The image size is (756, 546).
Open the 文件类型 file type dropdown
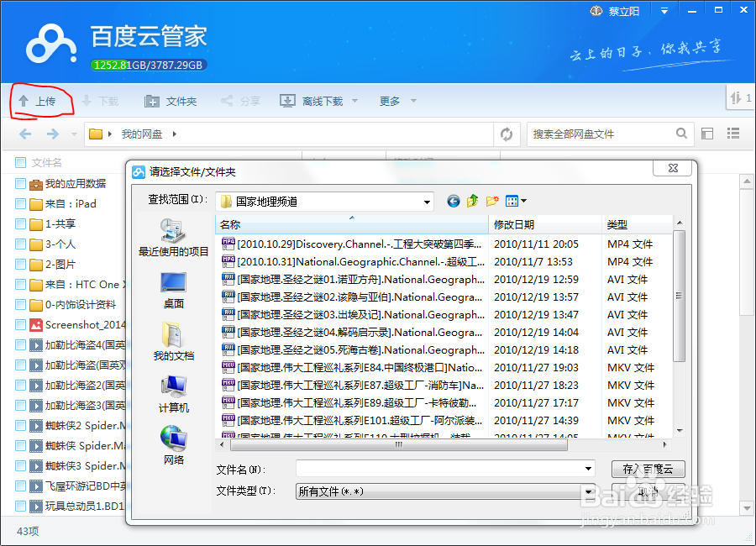click(588, 491)
